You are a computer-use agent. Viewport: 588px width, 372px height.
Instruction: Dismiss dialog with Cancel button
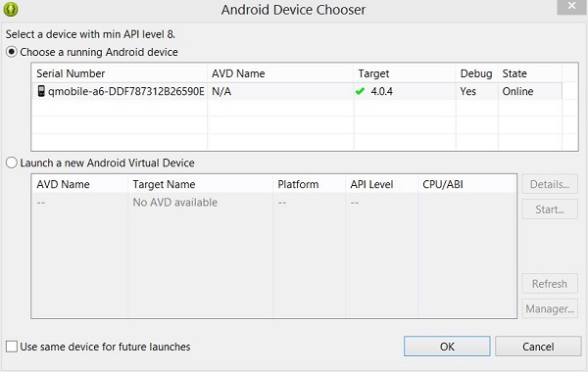[538, 347]
